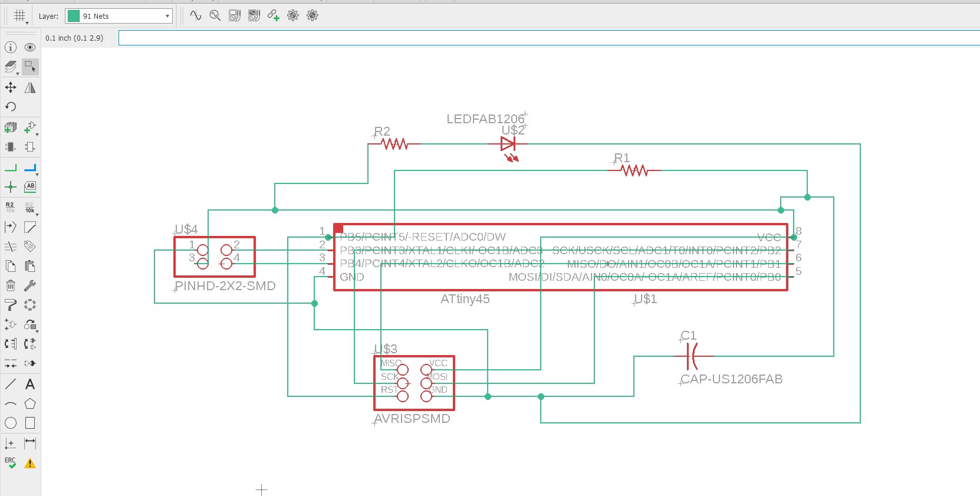Image resolution: width=980 pixels, height=496 pixels.
Task: Choose the Polygon tool
Action: point(30,404)
